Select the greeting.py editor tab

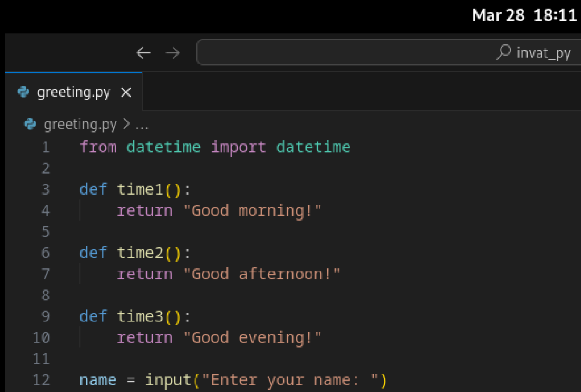coord(73,92)
